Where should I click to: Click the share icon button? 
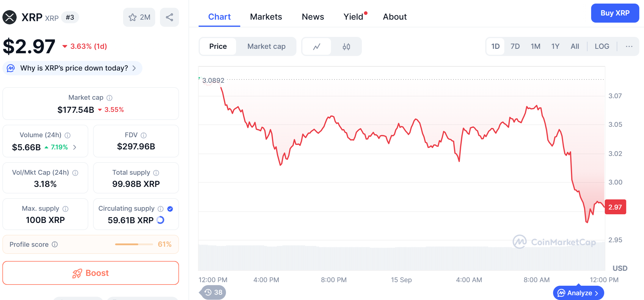(169, 17)
